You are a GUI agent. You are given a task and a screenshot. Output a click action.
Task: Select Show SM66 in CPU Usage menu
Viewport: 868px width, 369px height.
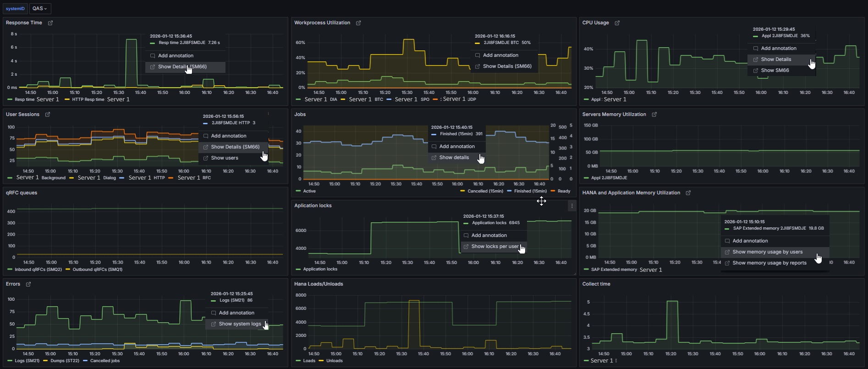point(775,71)
